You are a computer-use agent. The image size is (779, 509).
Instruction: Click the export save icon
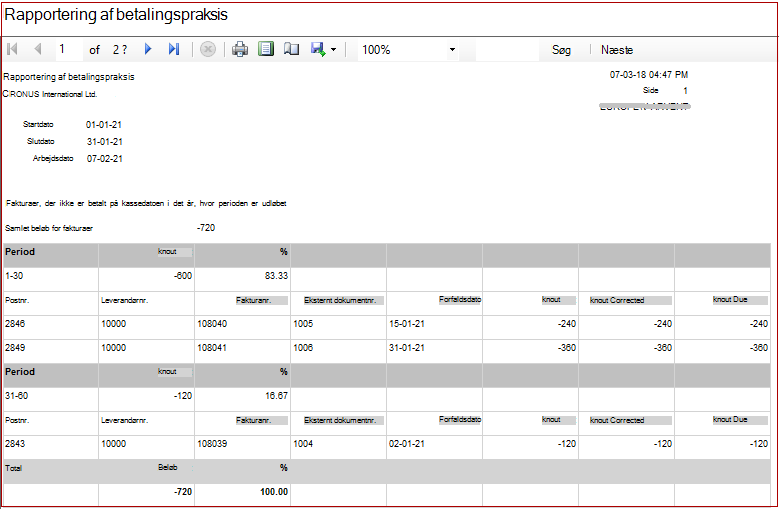click(x=318, y=49)
